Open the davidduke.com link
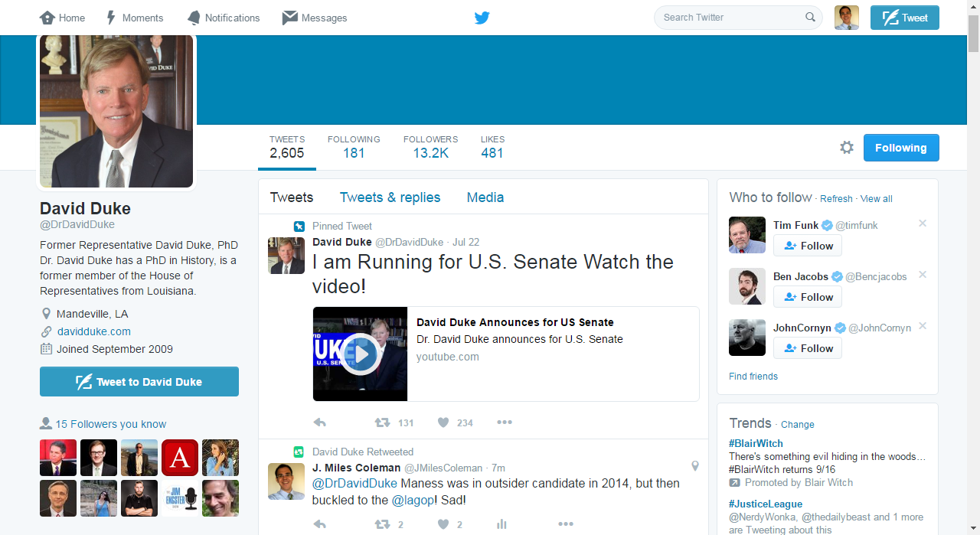Screen dimensions: 980x535 94,331
